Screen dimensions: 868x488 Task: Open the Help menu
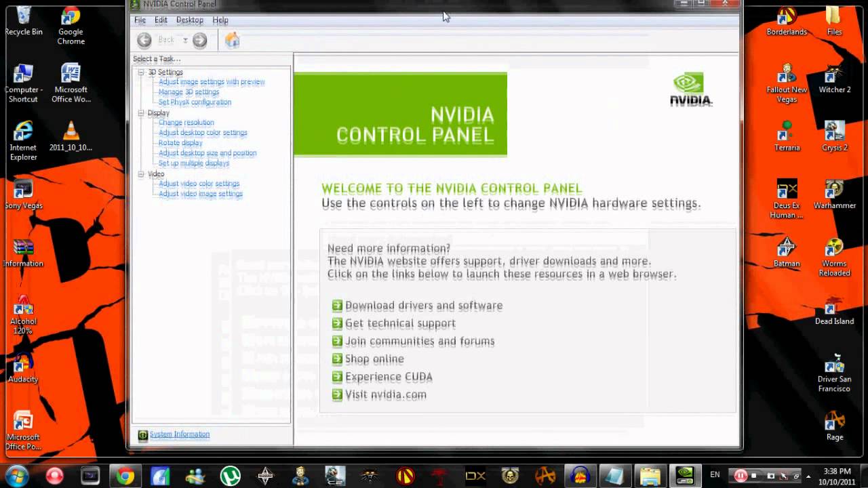click(x=220, y=20)
